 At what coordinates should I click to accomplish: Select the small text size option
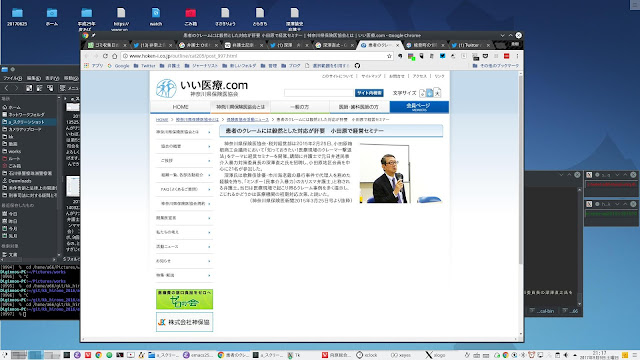pos(423,93)
